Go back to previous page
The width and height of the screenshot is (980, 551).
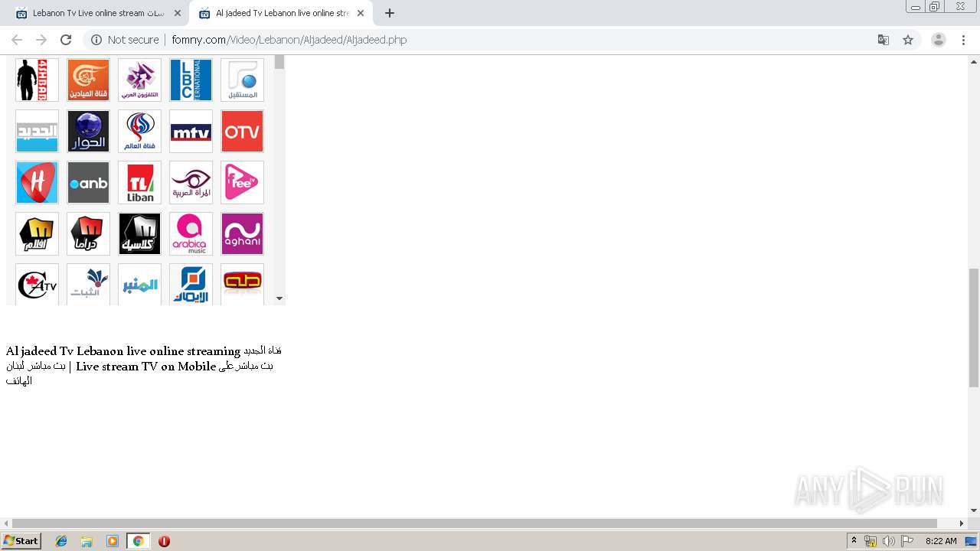17,40
